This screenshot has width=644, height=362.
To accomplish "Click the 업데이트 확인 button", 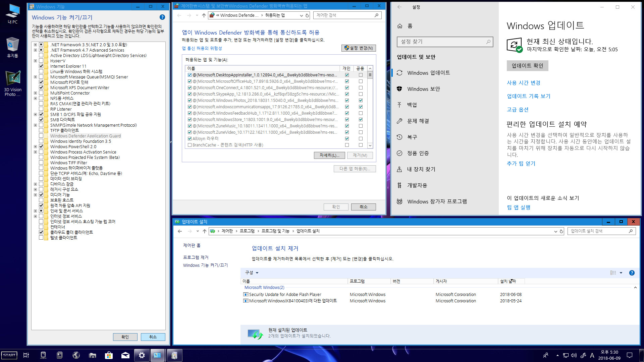I will [527, 66].
